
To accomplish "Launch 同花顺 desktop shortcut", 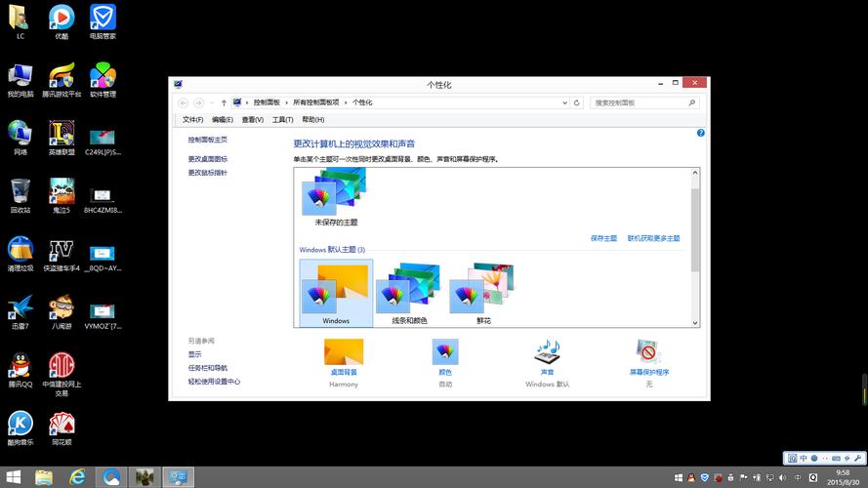I will click(62, 428).
